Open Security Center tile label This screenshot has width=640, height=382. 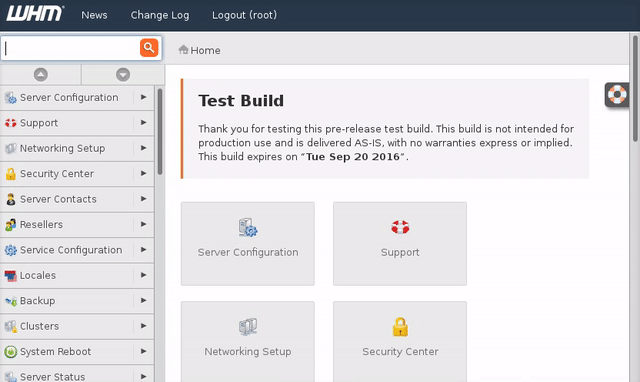[x=400, y=352]
